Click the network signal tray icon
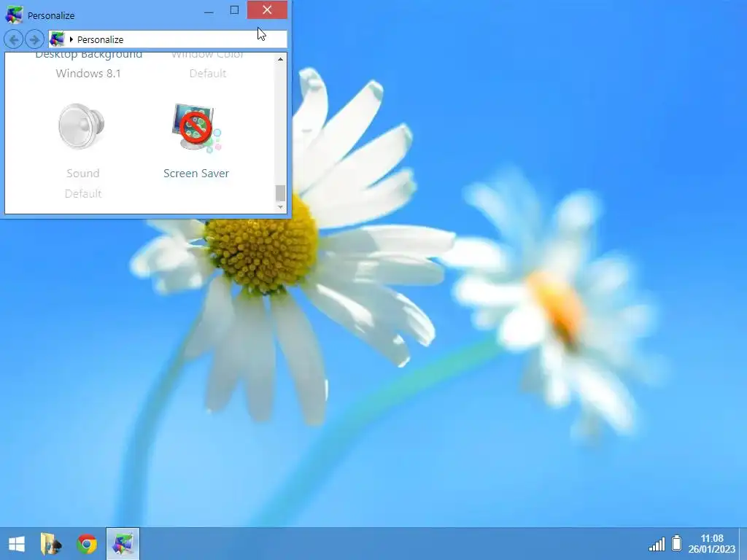Image resolution: width=747 pixels, height=560 pixels. click(657, 544)
